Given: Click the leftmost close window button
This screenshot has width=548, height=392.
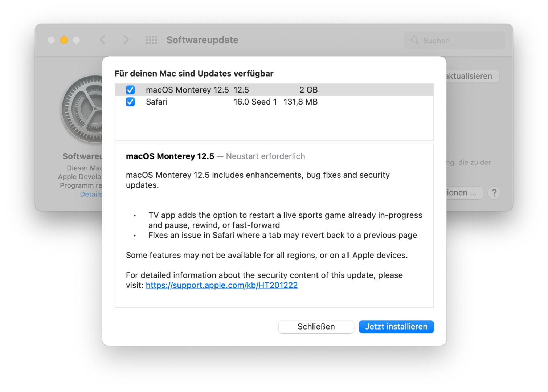Looking at the screenshot, I should tap(52, 40).
